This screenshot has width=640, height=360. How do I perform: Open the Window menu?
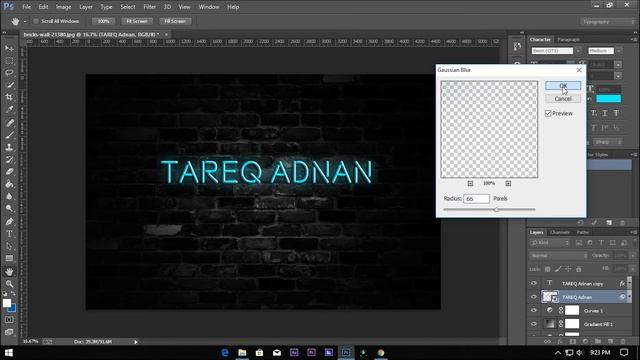coord(209,7)
